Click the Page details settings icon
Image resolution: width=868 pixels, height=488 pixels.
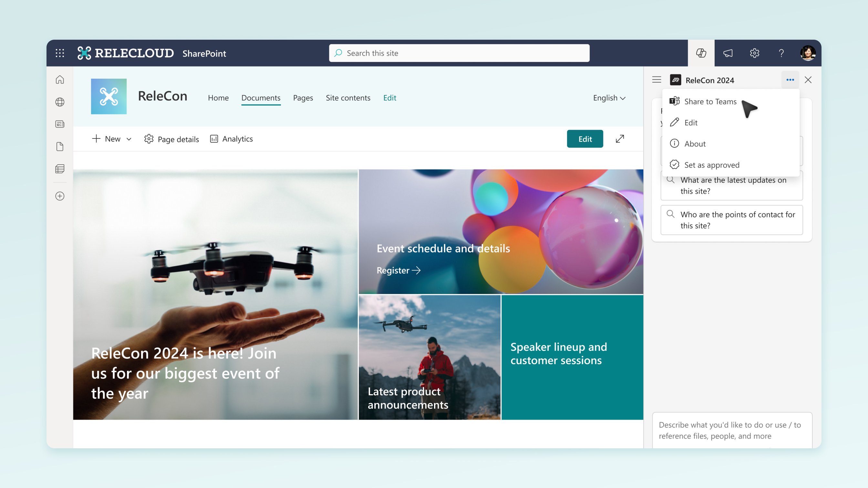[149, 138]
